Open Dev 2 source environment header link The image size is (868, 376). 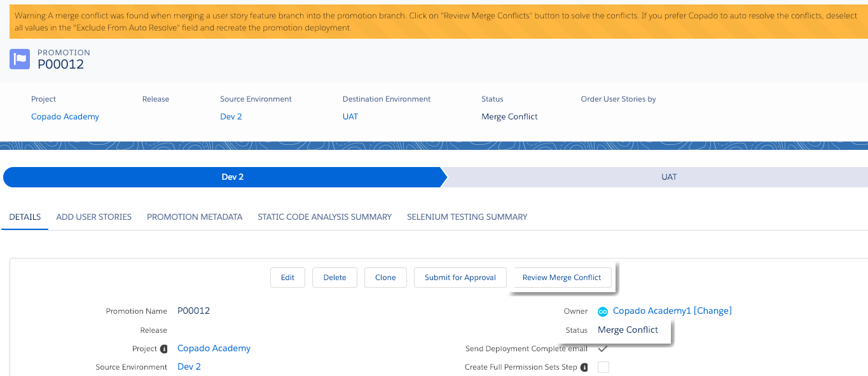click(231, 117)
